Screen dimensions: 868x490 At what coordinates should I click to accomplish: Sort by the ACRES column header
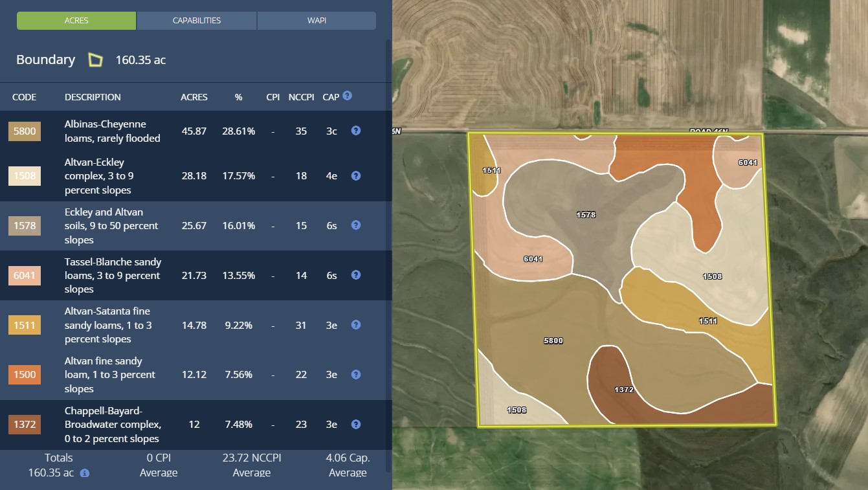point(194,97)
